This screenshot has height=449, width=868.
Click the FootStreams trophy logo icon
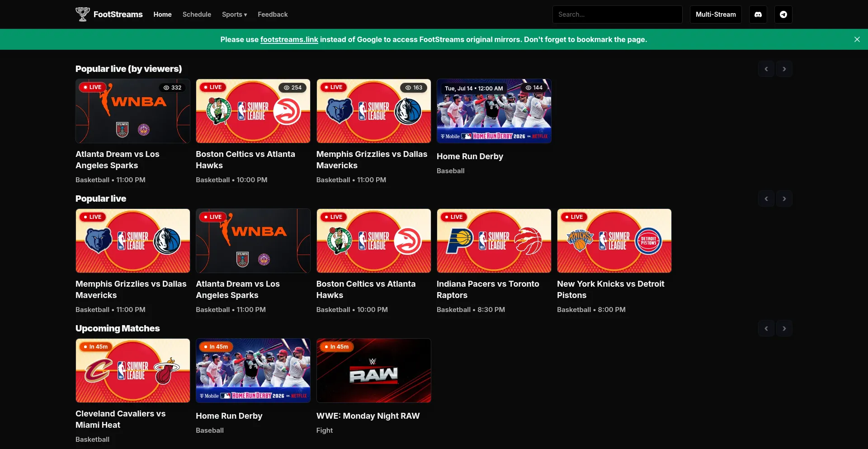(82, 14)
